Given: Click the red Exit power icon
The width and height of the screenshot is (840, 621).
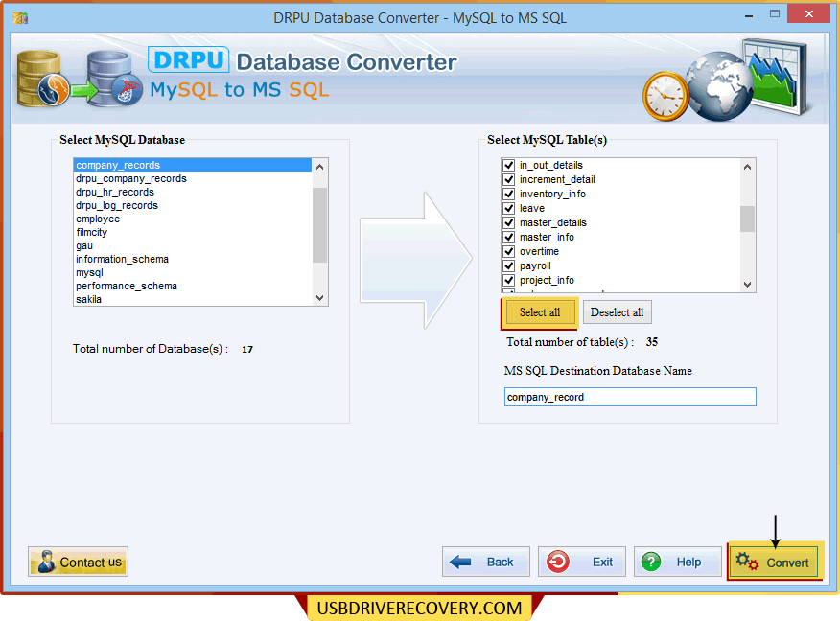Looking at the screenshot, I should click(558, 563).
